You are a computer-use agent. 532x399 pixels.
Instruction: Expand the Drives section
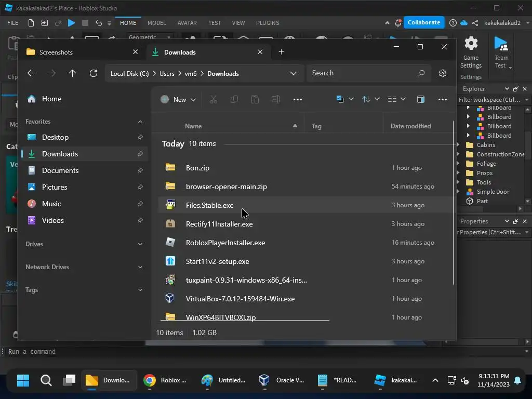[140, 244]
